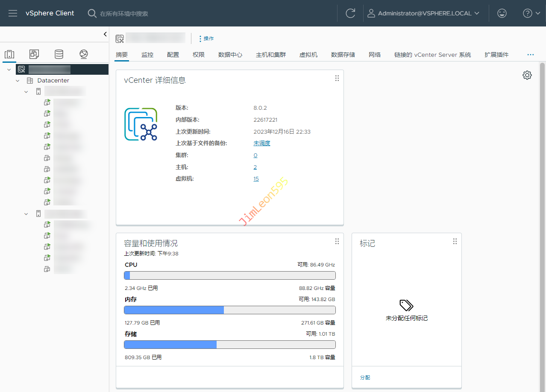Switch to the 监控 tab
The height and width of the screenshot is (392, 546).
(147, 55)
